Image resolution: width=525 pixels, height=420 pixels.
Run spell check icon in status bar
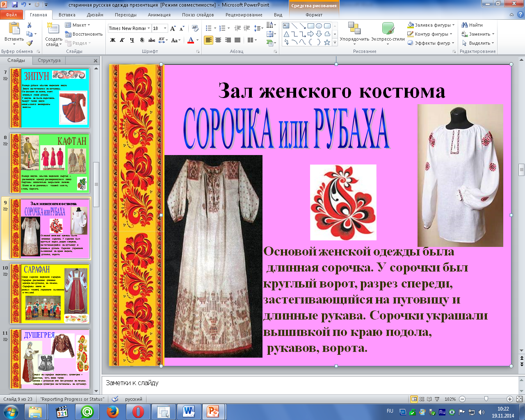tap(115, 399)
